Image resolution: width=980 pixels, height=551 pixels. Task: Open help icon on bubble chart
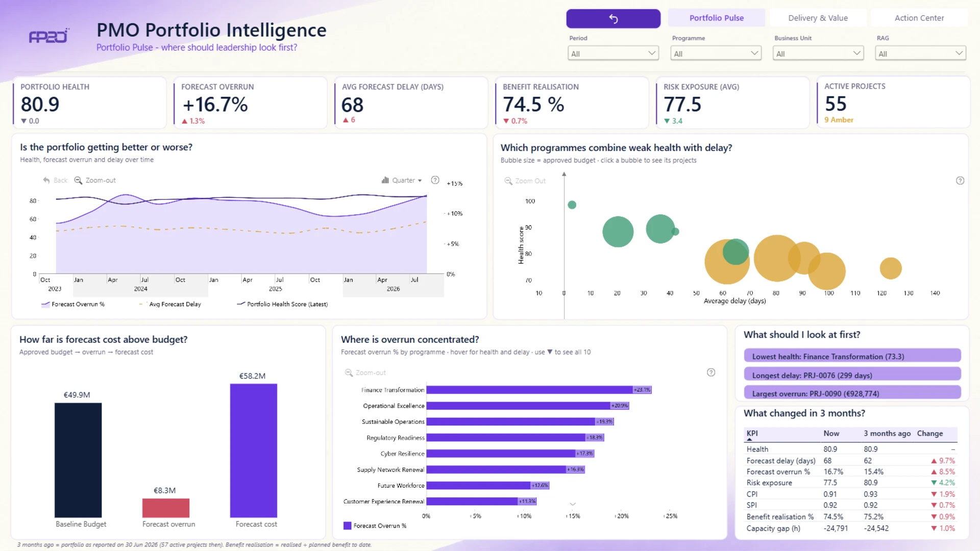[x=960, y=181]
